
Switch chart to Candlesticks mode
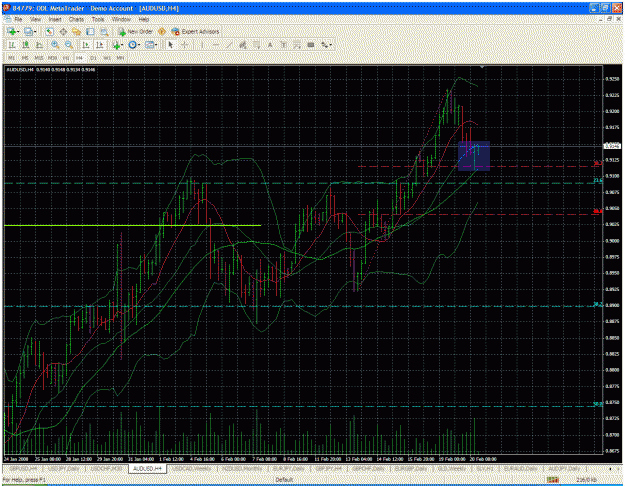(26, 45)
